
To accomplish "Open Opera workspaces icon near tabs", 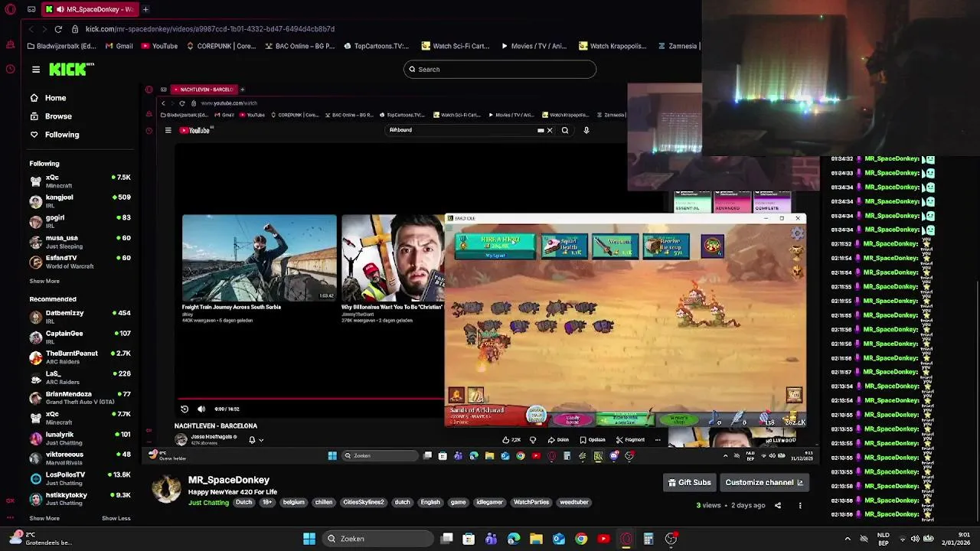I will [x=31, y=9].
